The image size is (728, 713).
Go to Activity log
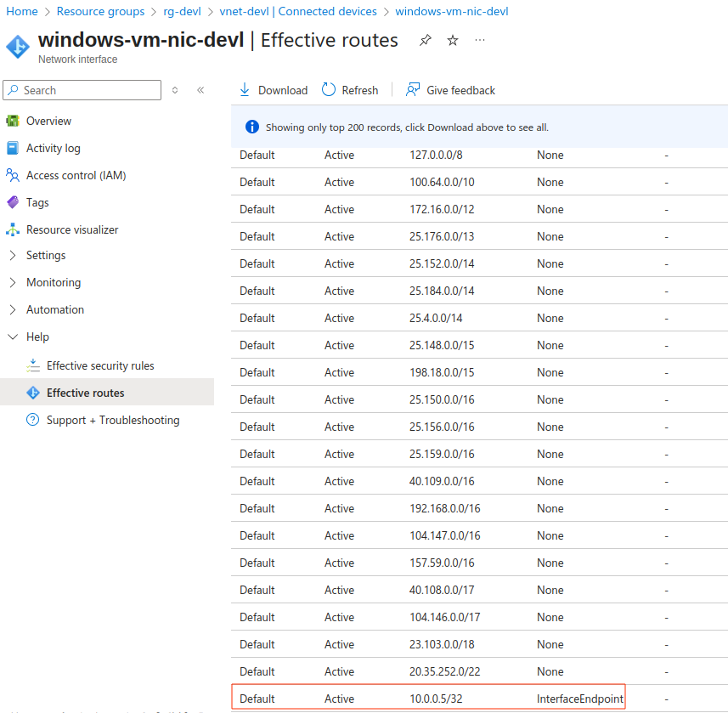click(x=53, y=148)
